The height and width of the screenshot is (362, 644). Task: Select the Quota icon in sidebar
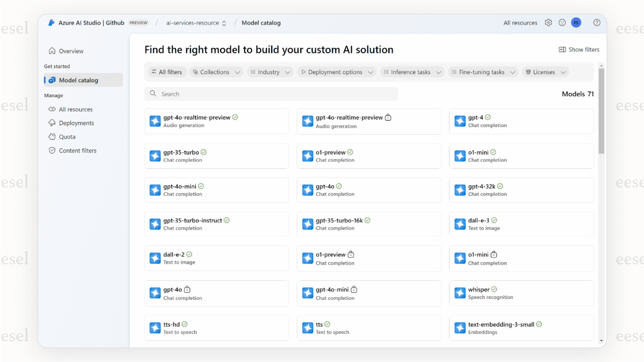52,136
